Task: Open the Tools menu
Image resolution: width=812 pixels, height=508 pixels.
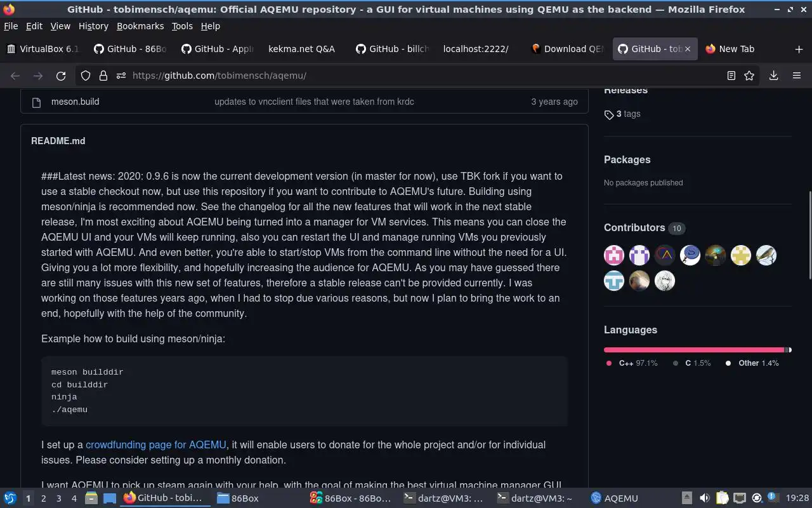Action: tap(182, 26)
